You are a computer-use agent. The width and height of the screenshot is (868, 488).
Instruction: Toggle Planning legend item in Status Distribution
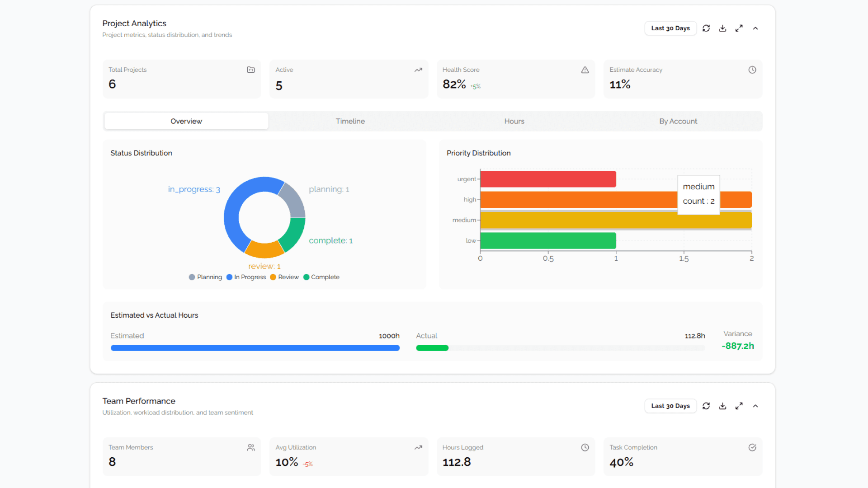coord(205,277)
